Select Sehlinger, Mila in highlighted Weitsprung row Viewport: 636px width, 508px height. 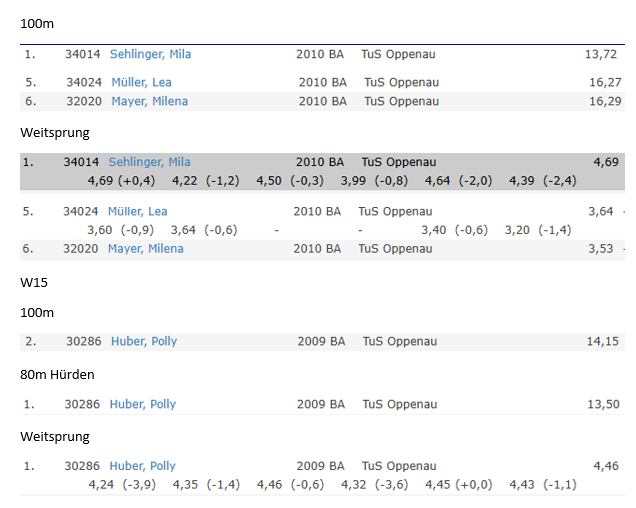pyautogui.click(x=149, y=162)
